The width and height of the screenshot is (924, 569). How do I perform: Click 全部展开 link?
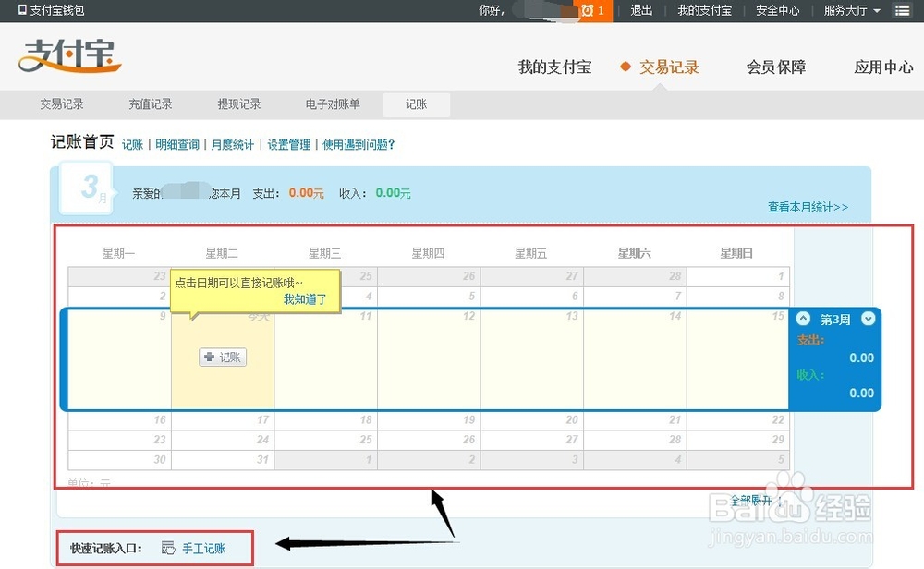751,501
